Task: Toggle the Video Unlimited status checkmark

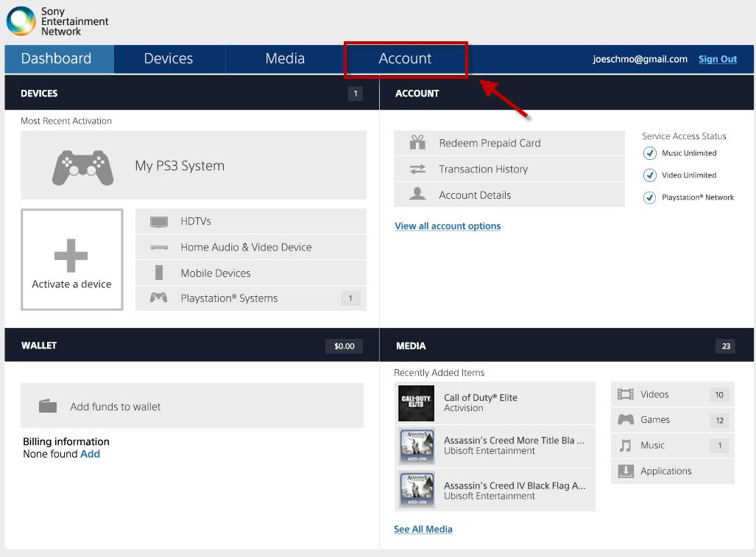Action: (x=649, y=175)
